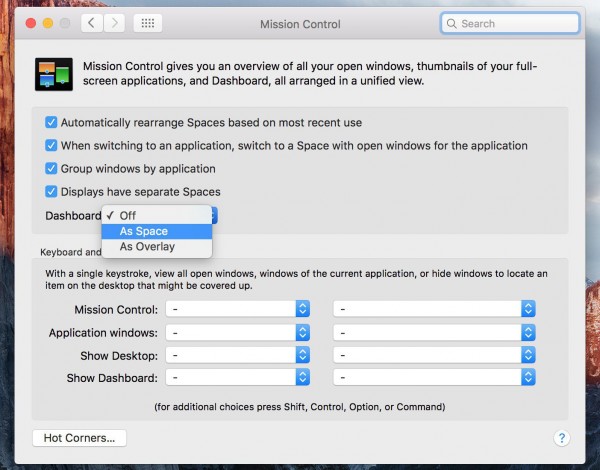
Task: Toggle switch to Space with open windows
Action: coord(51,145)
